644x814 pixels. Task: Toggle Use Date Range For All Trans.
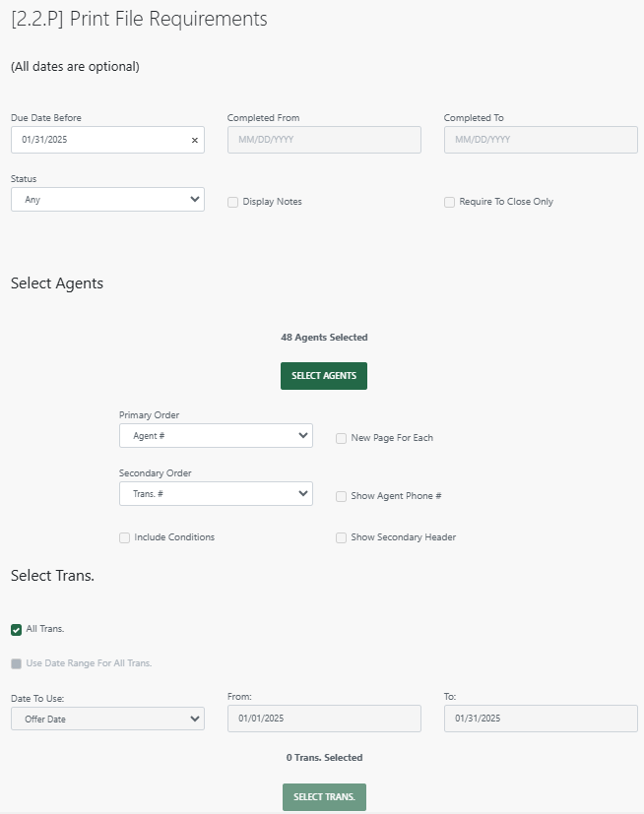tap(15, 663)
